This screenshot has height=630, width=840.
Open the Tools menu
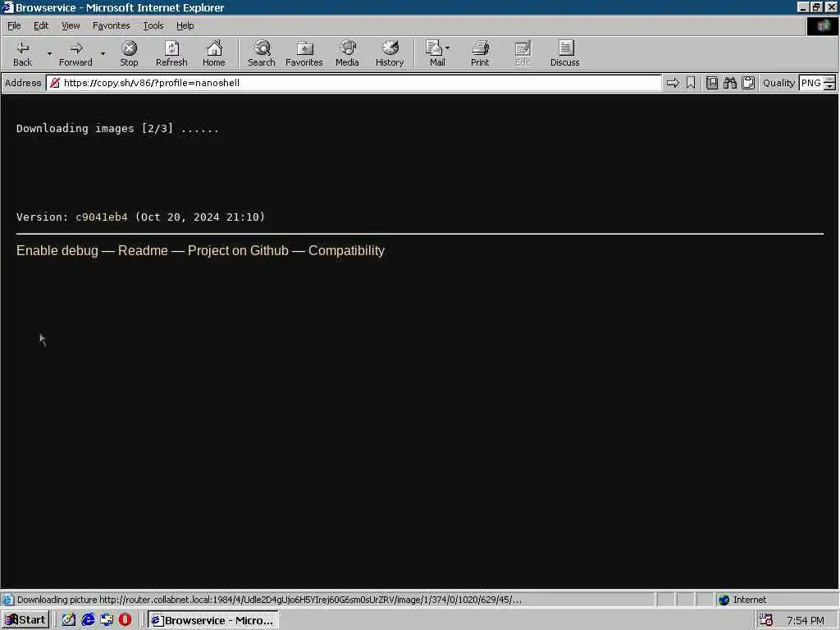pyautogui.click(x=153, y=25)
